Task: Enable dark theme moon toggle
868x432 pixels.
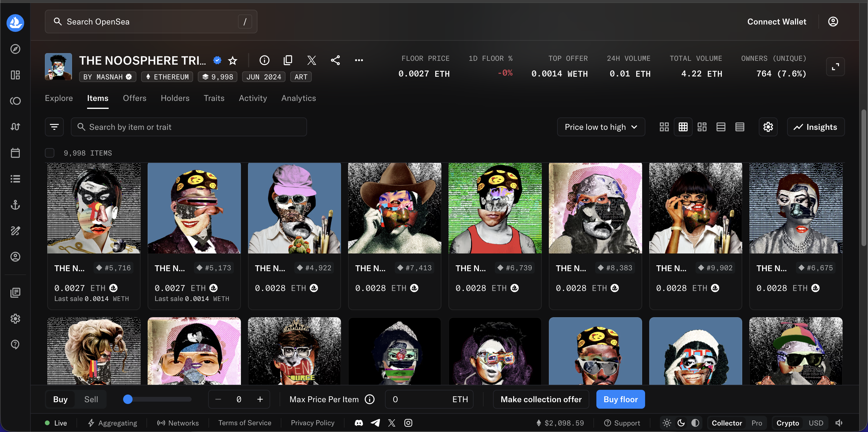Action: (x=681, y=423)
